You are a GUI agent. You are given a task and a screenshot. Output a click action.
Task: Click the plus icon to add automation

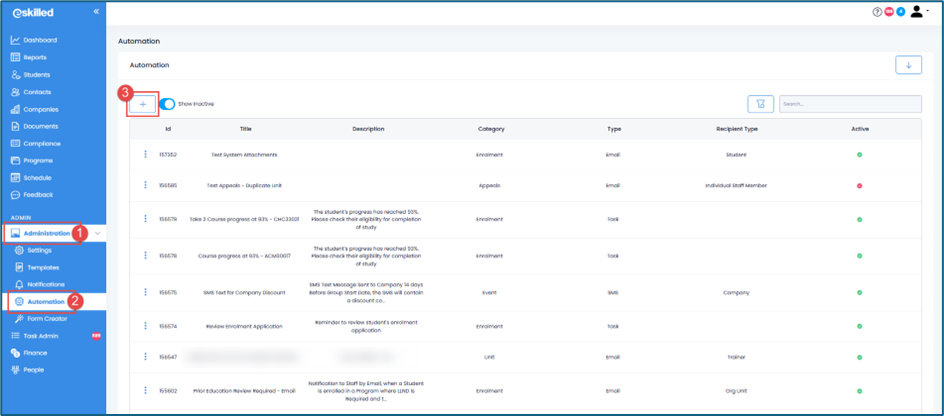coord(143,104)
